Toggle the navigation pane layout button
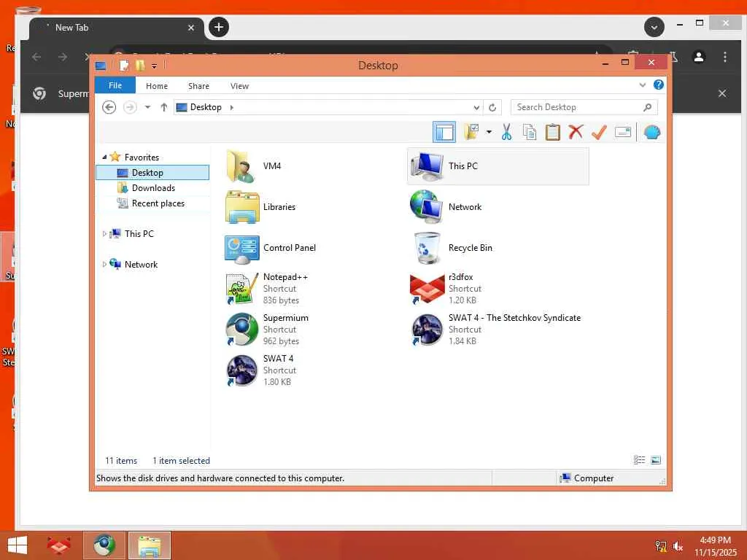The width and height of the screenshot is (747, 560). pyautogui.click(x=444, y=132)
